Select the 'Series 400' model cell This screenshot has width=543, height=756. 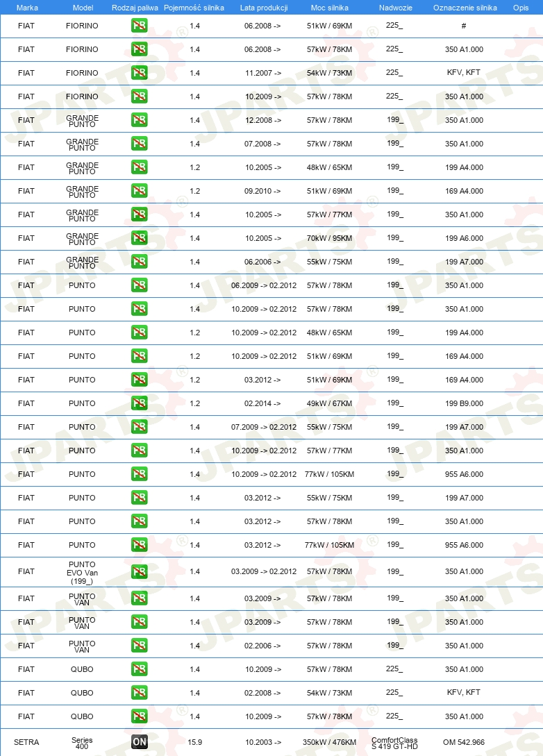[x=82, y=743]
